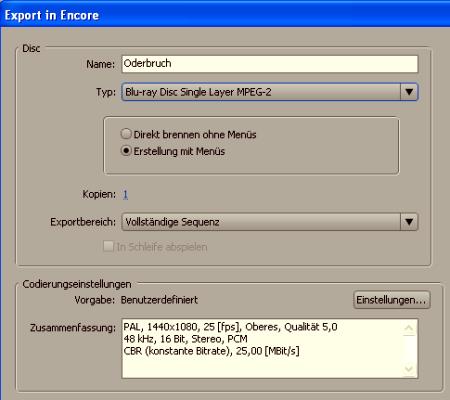Image resolution: width=450 pixels, height=400 pixels.
Task: Click the Name field containing Oderbruch
Action: [x=270, y=64]
